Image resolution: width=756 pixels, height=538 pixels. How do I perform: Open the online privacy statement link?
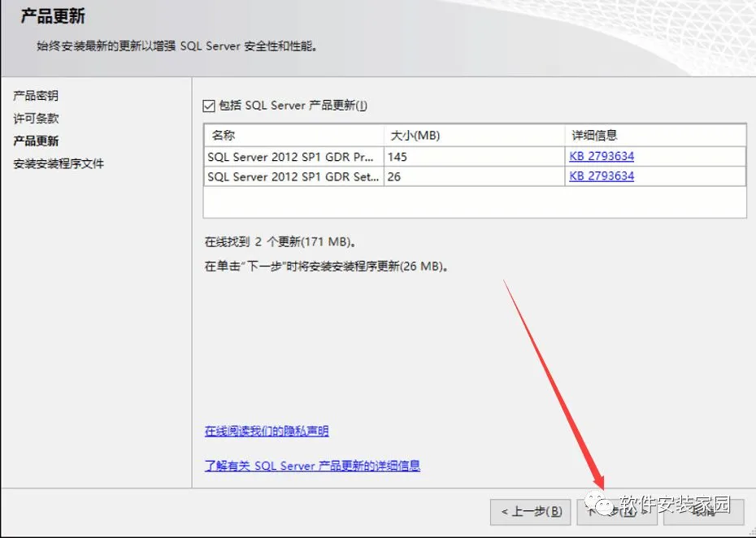pyautogui.click(x=267, y=431)
